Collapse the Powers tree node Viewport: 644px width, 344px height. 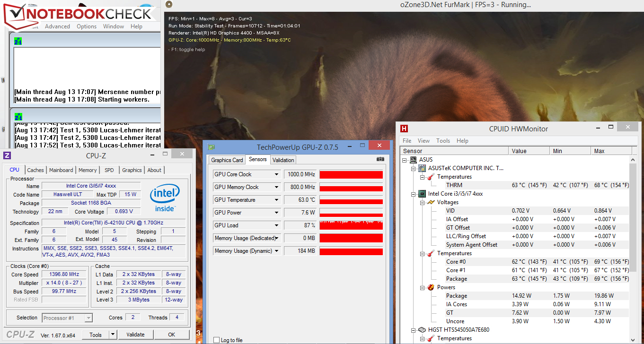tap(422, 287)
